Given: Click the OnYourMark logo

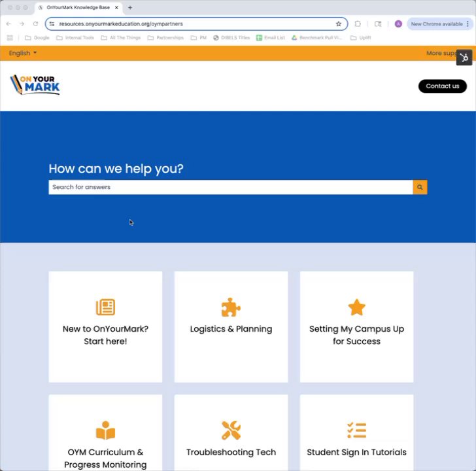Looking at the screenshot, I should click(x=35, y=85).
